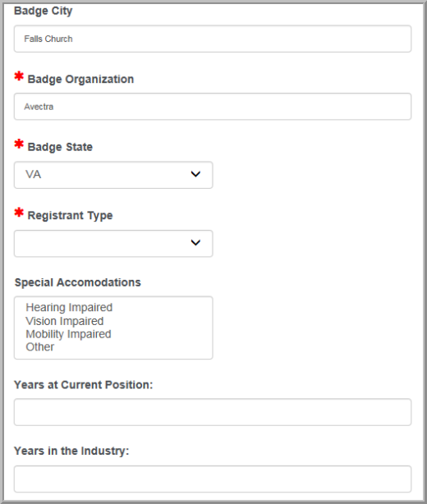
Task: Open the Badge State dropdown
Action: click(x=113, y=175)
